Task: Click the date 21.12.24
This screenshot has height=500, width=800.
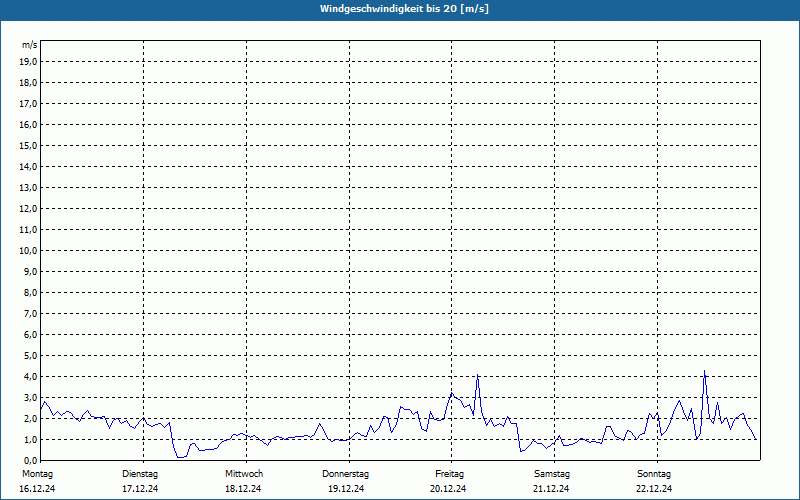Action: 551,489
